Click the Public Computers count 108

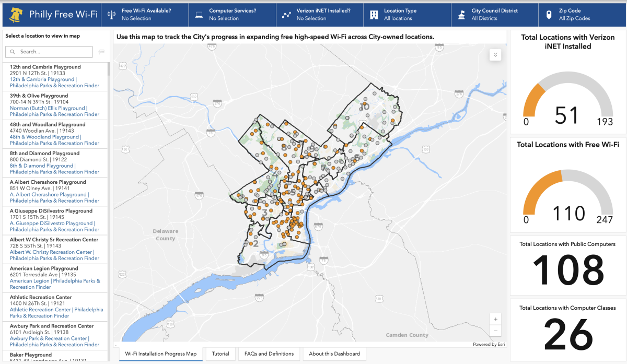tap(567, 269)
